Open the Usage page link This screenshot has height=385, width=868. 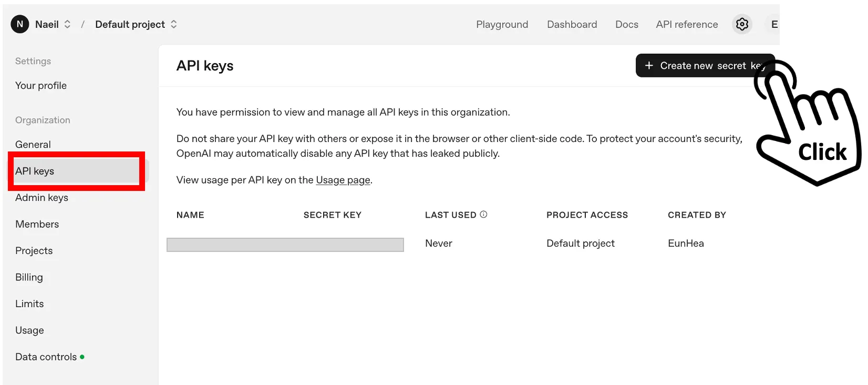tap(343, 180)
